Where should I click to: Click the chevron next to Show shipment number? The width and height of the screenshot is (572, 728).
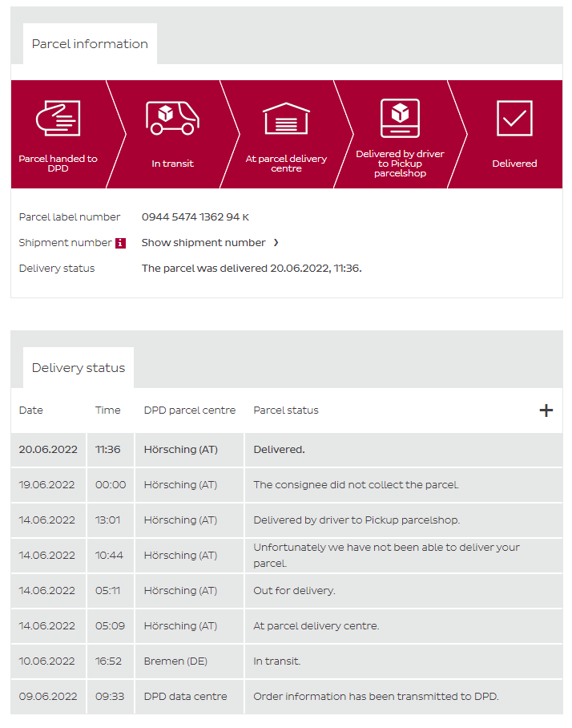point(276,243)
